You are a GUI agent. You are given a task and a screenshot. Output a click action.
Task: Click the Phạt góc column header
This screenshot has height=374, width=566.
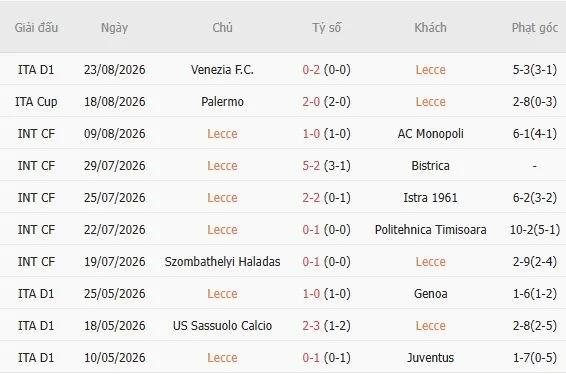point(535,28)
